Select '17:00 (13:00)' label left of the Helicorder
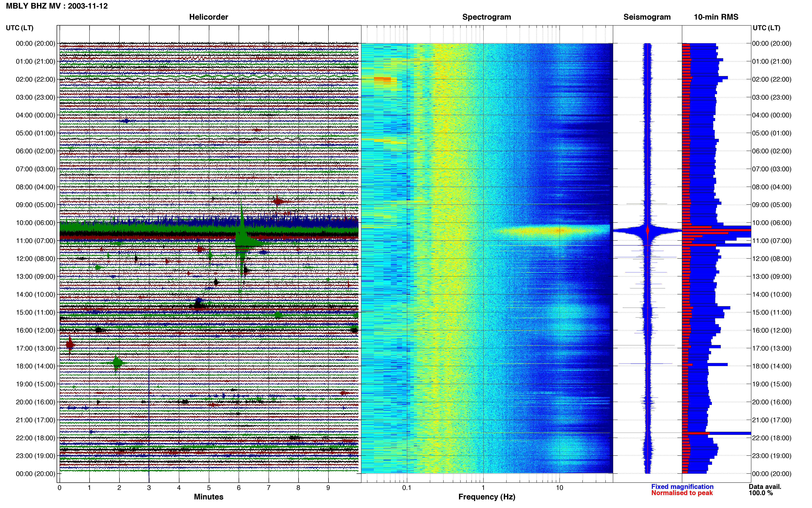812x508 pixels. (35, 348)
